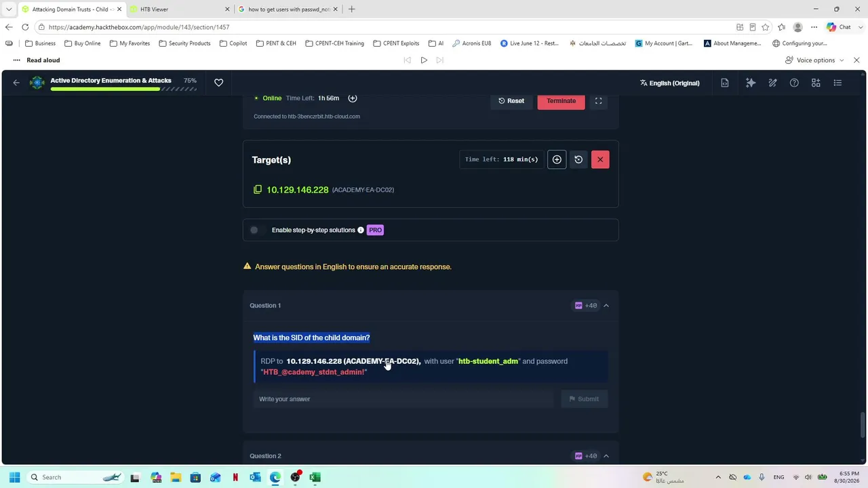The width and height of the screenshot is (868, 488).
Task: Extend instance time with plus circle
Action: pyautogui.click(x=353, y=98)
